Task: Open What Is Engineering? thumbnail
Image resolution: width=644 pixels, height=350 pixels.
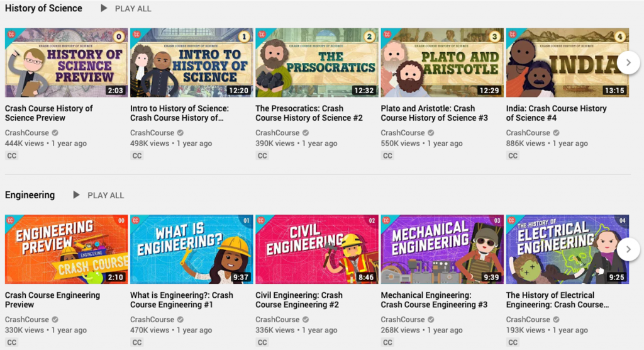Action: point(192,249)
